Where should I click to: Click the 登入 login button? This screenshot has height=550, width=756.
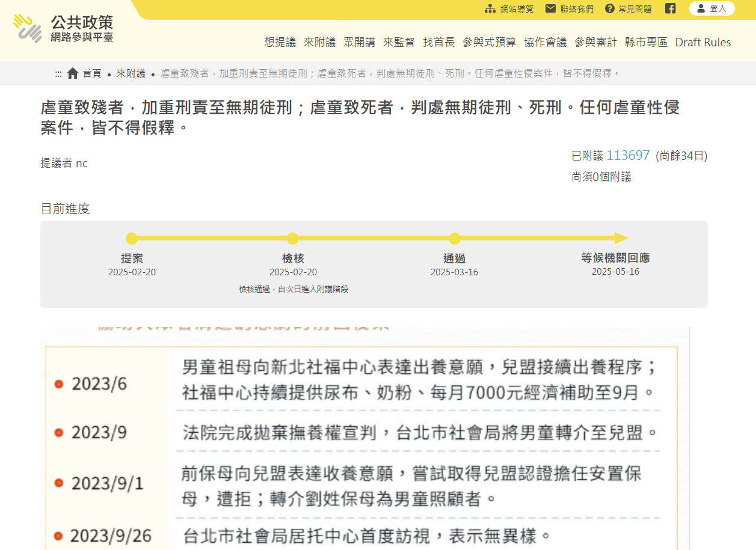click(x=712, y=8)
